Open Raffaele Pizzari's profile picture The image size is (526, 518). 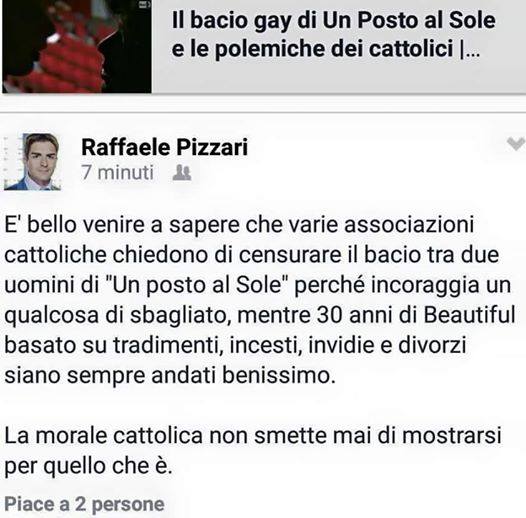(32, 162)
